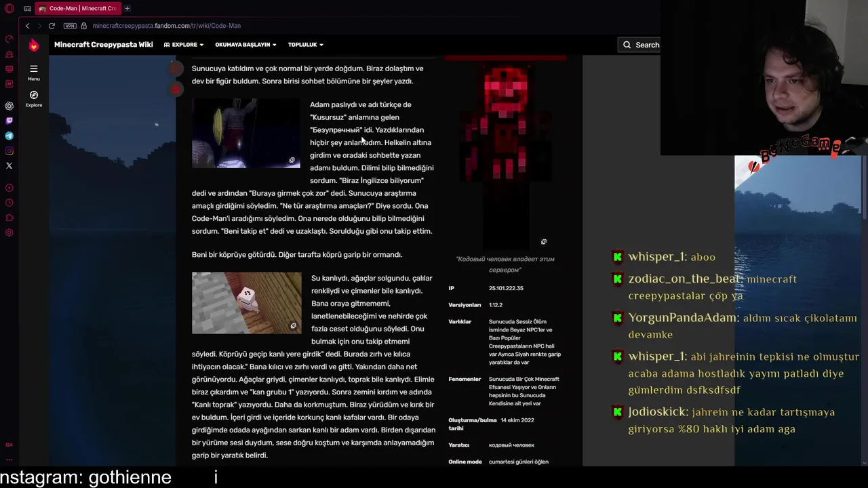The width and height of the screenshot is (868, 488).
Task: Click chat username Jodioskick
Action: (x=657, y=412)
